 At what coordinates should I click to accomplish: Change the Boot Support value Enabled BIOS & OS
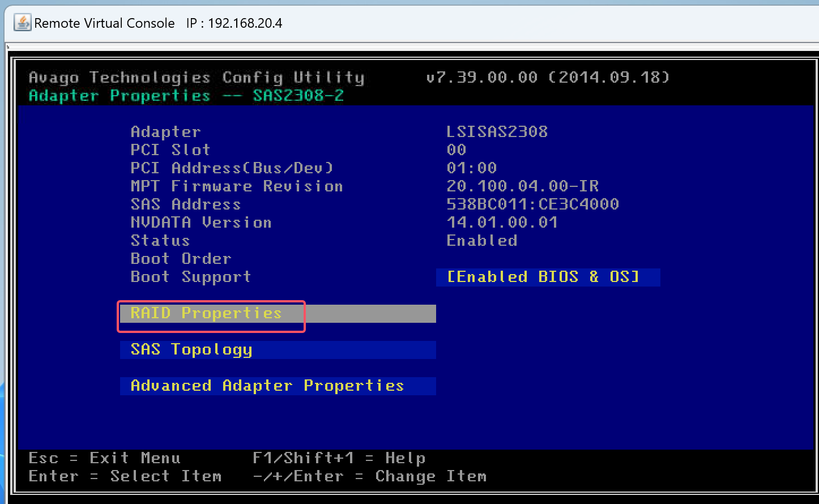click(x=548, y=277)
